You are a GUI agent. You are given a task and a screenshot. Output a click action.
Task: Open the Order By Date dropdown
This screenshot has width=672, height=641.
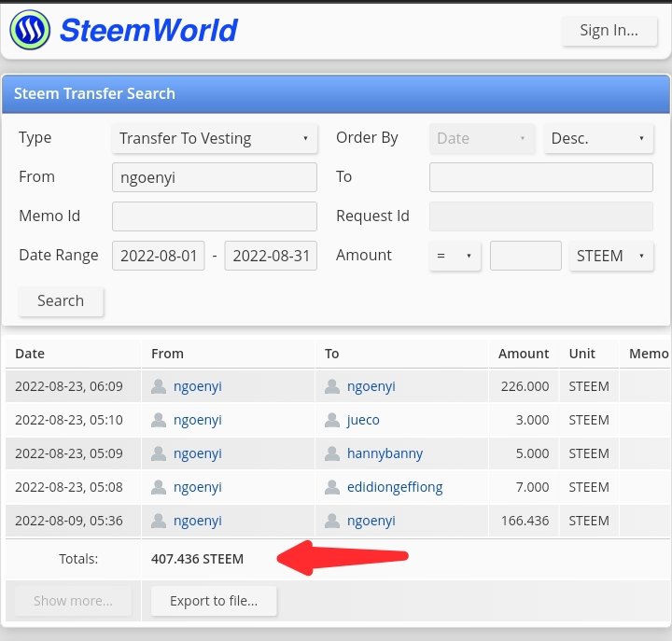(x=483, y=138)
